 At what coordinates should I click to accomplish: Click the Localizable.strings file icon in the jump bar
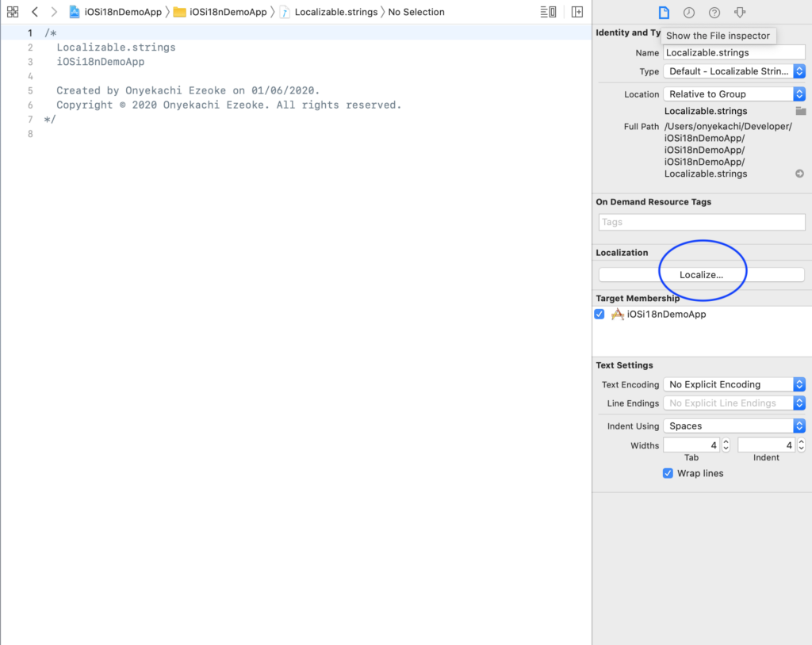point(285,12)
